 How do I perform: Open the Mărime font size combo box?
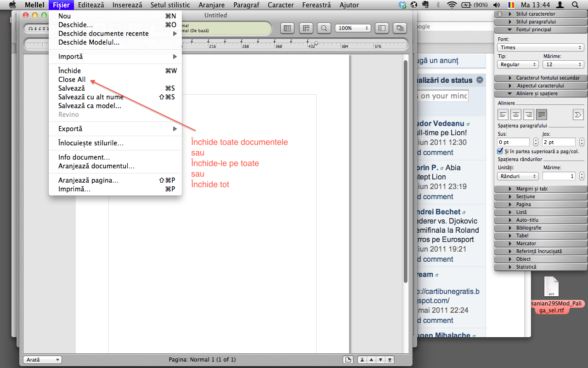pos(564,64)
